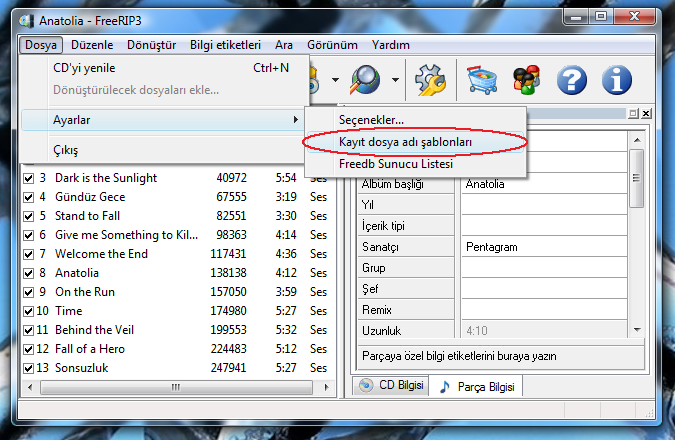This screenshot has width=675, height=440.
Task: Click the tag panel scroll down arrow
Action: [637, 330]
